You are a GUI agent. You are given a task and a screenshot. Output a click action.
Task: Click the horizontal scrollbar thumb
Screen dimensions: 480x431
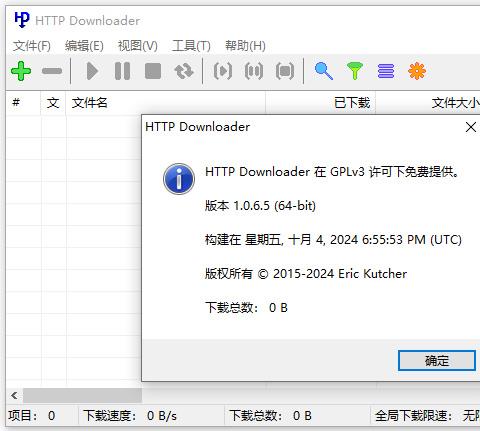[82, 396]
